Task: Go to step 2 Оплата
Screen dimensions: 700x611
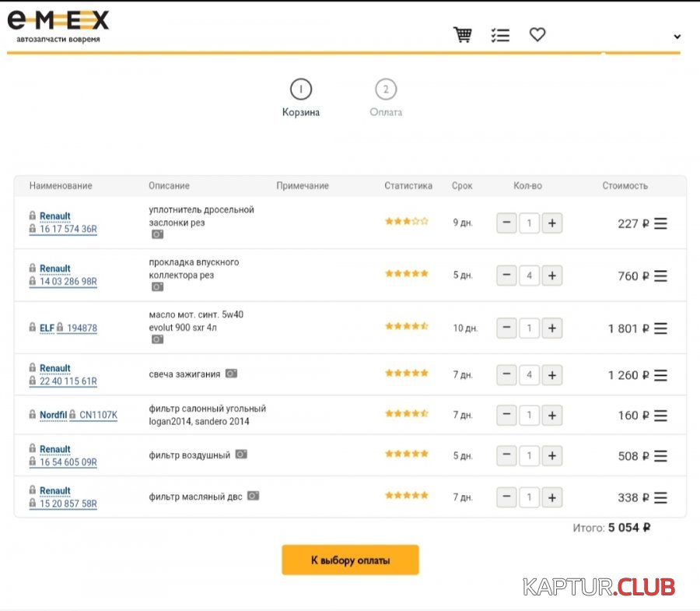Action: (386, 90)
